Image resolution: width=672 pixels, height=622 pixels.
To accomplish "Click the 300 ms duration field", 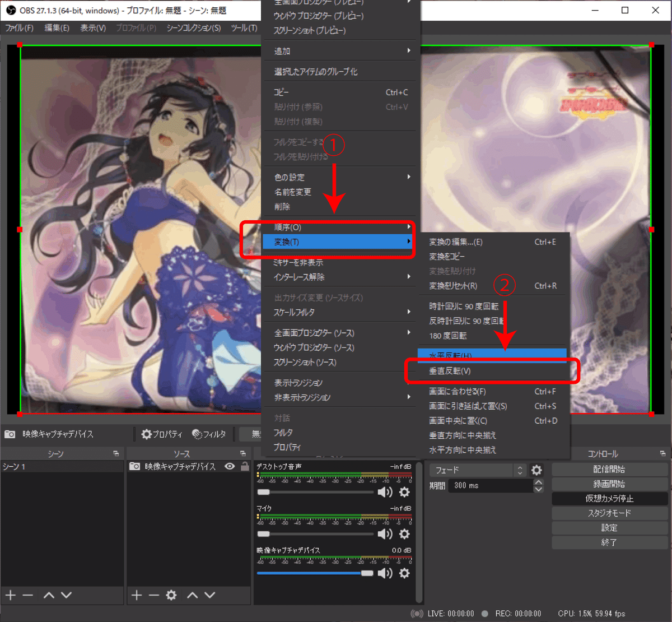I will [491, 485].
